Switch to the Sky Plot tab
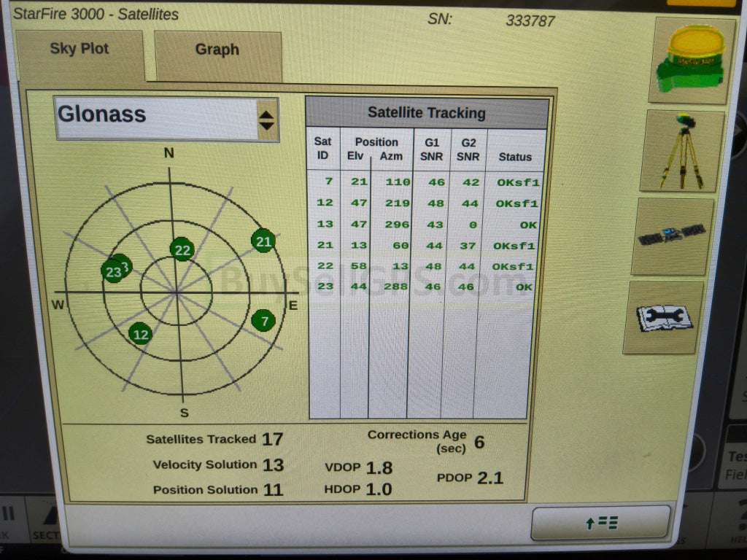This screenshot has height=560, width=747. [x=80, y=55]
